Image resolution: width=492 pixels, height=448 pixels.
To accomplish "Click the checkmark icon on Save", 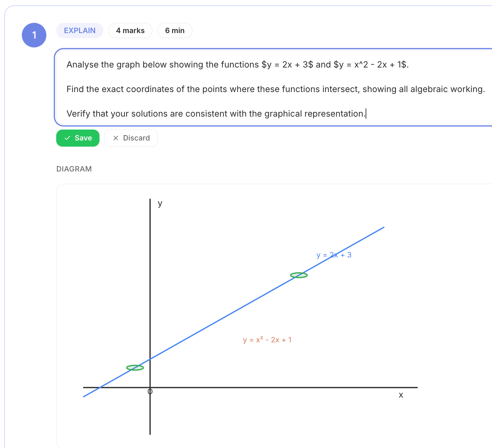I will (67, 138).
